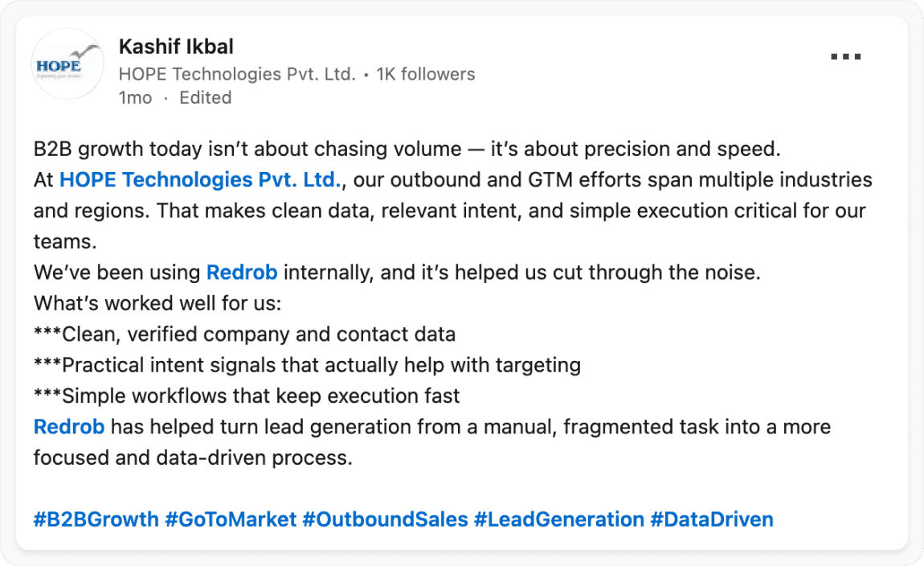Viewport: 924px width, 566px height.
Task: Click the #DataDriven hashtag
Action: pyautogui.click(x=712, y=519)
